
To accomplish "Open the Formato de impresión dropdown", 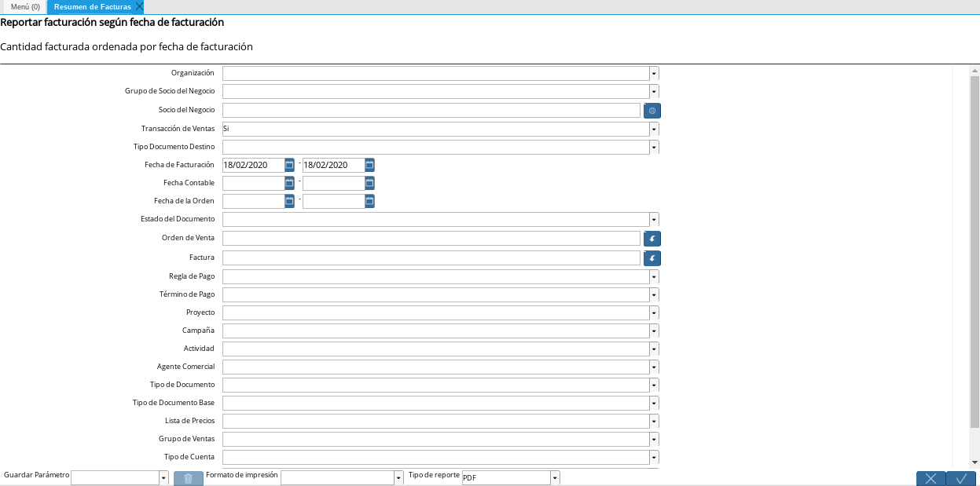I will click(x=398, y=478).
